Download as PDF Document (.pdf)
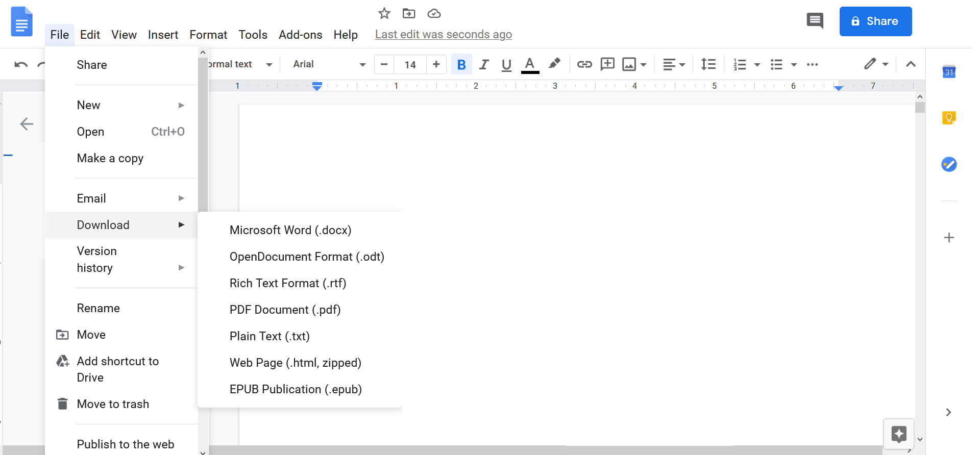 285,310
